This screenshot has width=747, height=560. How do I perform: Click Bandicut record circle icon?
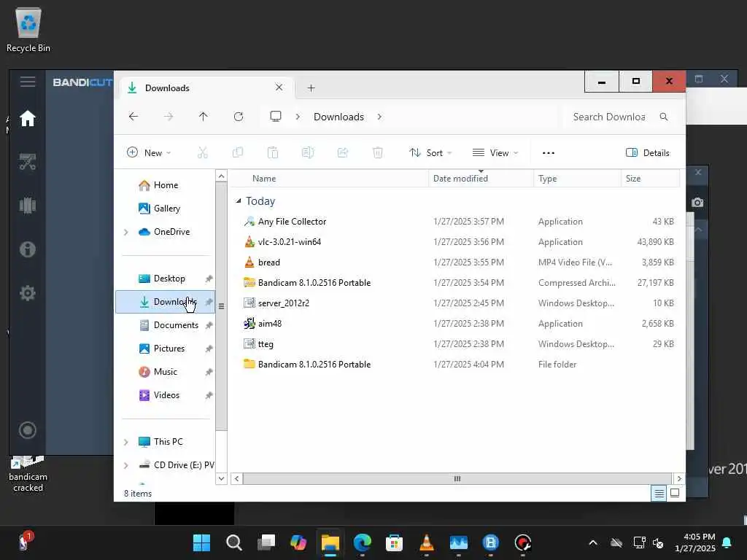(28, 430)
